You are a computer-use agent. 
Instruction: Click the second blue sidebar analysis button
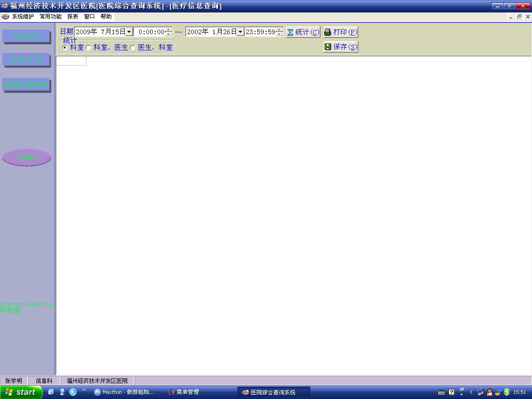(26, 60)
